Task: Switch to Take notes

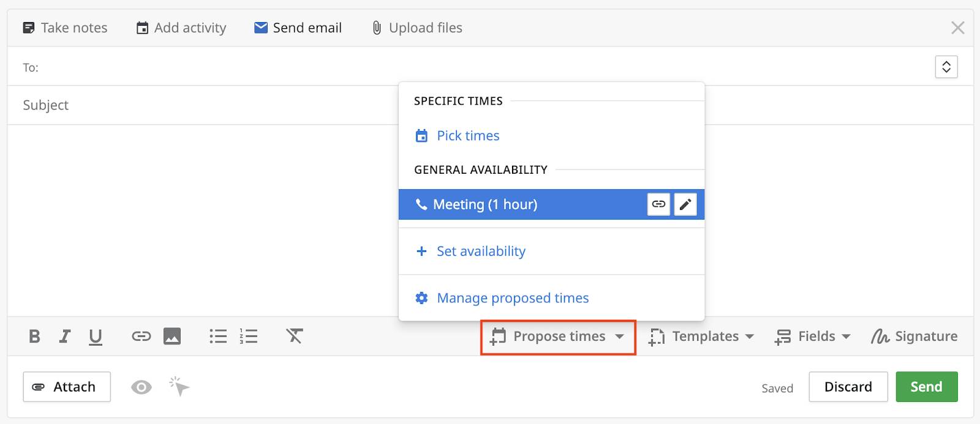Action: (x=64, y=28)
